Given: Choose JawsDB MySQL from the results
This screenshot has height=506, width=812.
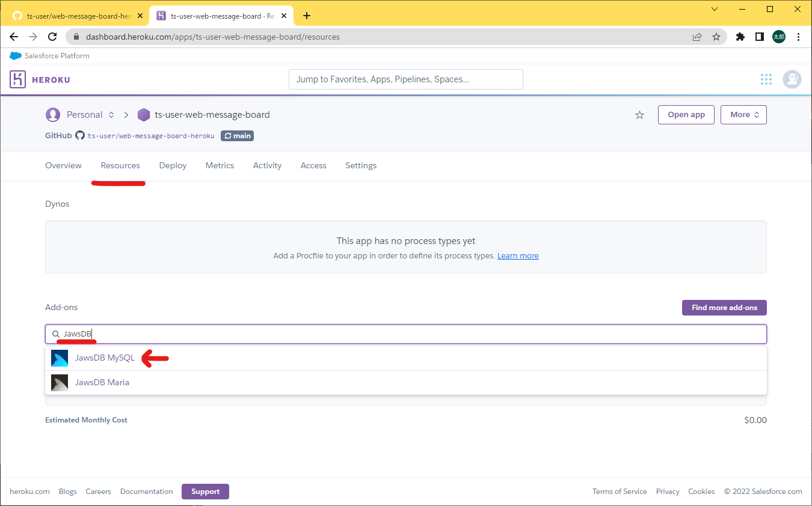Looking at the screenshot, I should (x=406, y=358).
